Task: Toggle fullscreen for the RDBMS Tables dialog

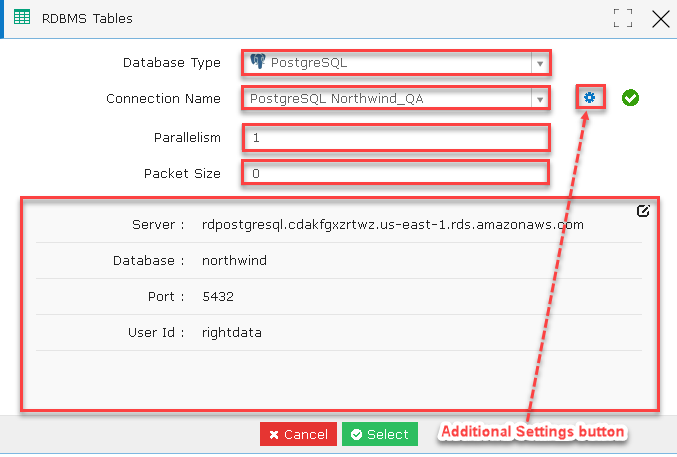Action: (623, 18)
